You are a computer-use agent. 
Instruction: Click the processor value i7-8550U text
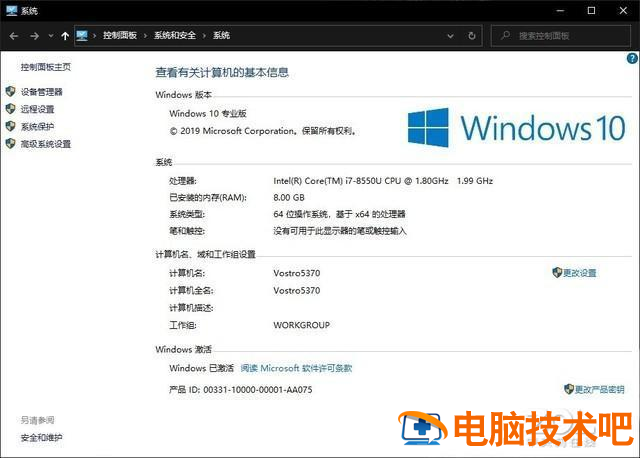pyautogui.click(x=383, y=181)
